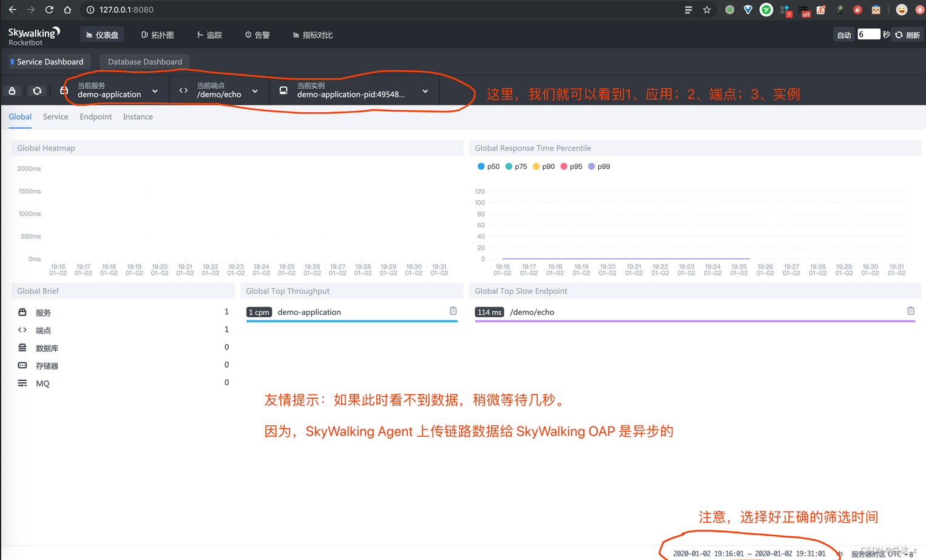Toggle the dashboard edit lock icon
926x560 pixels.
(x=12, y=90)
